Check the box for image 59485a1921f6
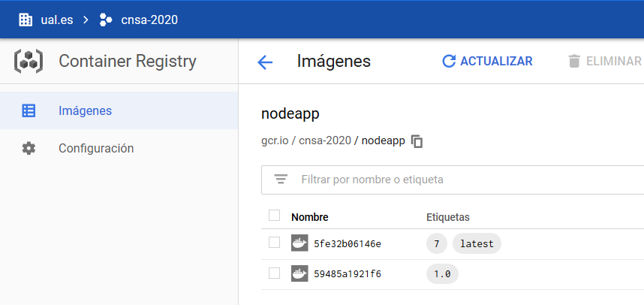Viewport: 644px width, 305px height. (274, 273)
